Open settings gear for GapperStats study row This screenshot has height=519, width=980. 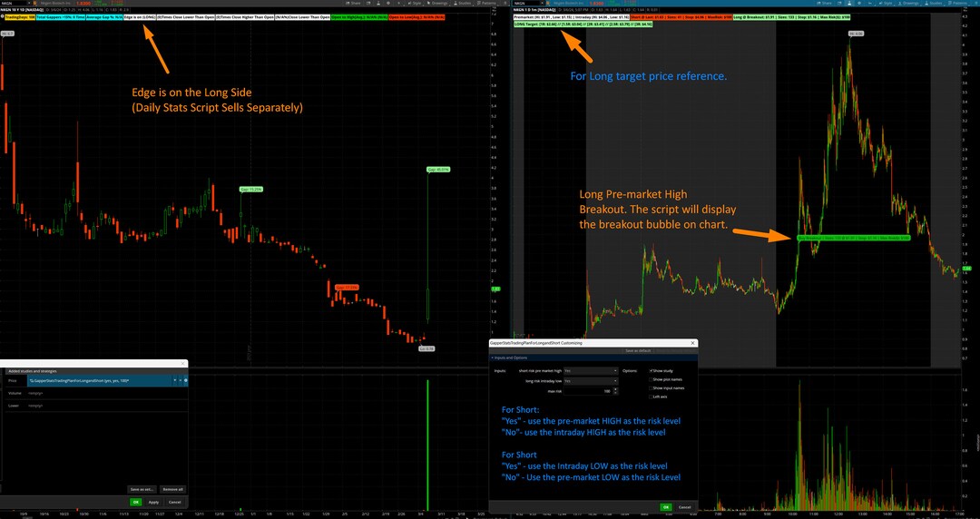pyautogui.click(x=186, y=380)
